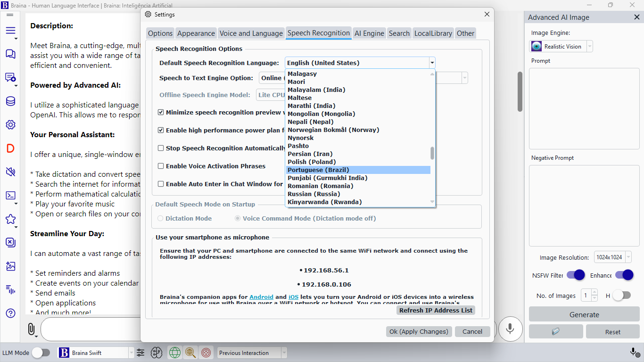Open the Image Engine dropdown arrow
644x362 pixels.
pyautogui.click(x=589, y=46)
